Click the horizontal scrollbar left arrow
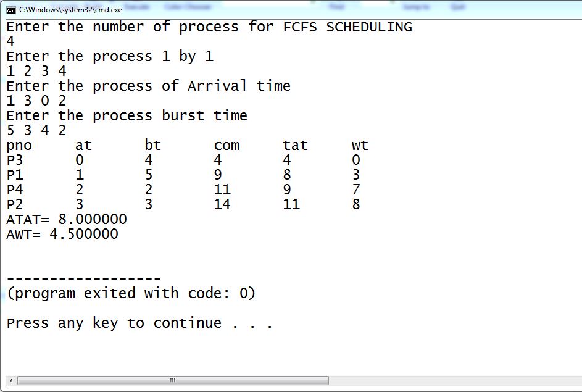The width and height of the screenshot is (582, 392). (x=11, y=380)
